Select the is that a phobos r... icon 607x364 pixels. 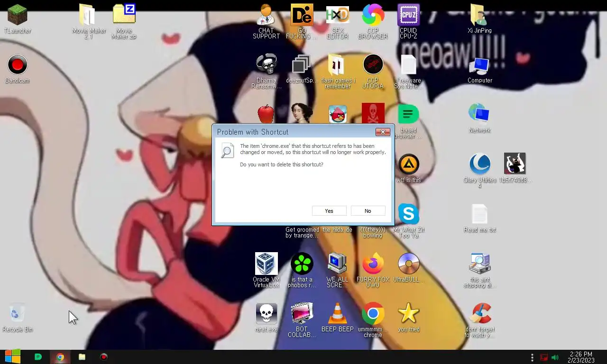[x=302, y=270]
